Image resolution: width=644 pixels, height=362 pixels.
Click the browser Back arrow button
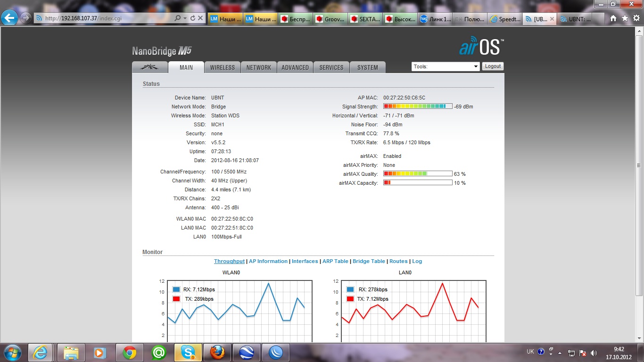pos(10,18)
